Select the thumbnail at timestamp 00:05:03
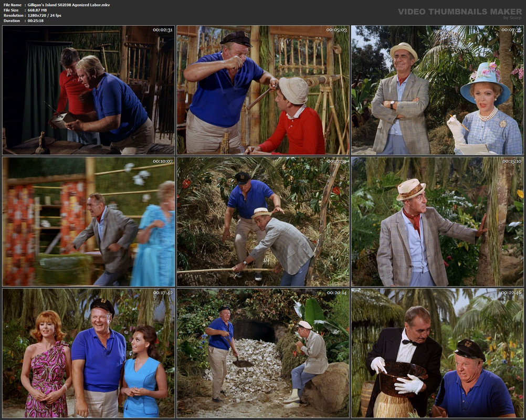 [x=263, y=90]
